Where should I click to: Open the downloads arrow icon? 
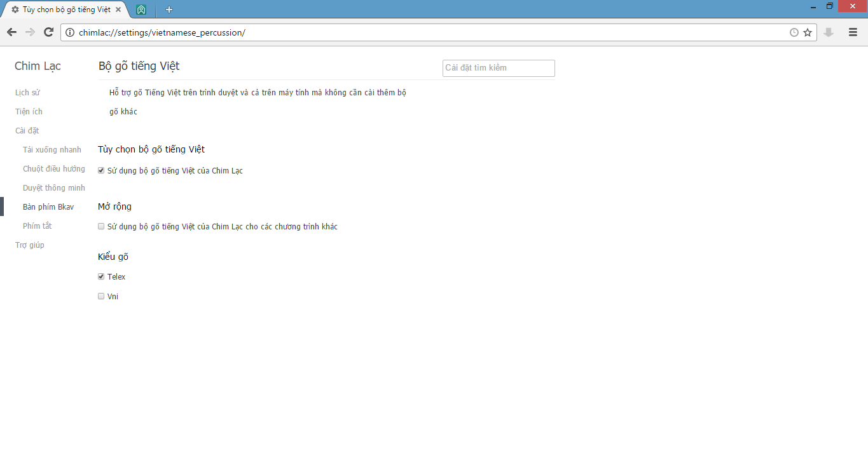coord(829,32)
